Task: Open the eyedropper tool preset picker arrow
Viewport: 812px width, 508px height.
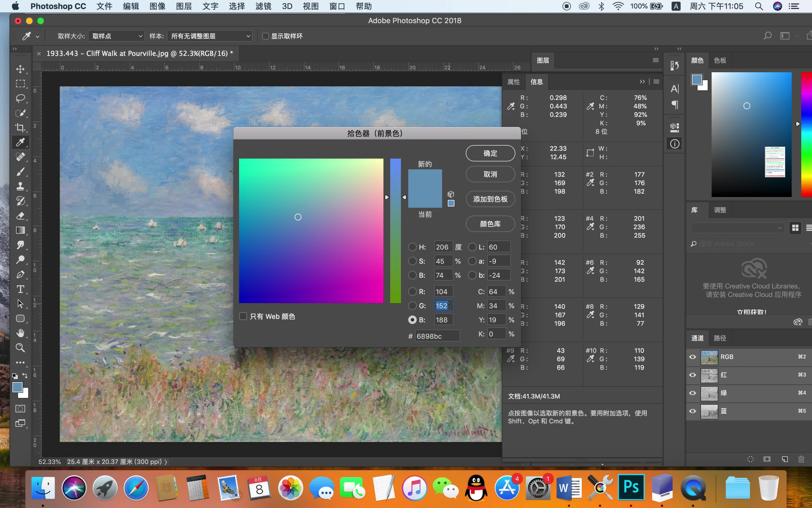Action: (37, 37)
